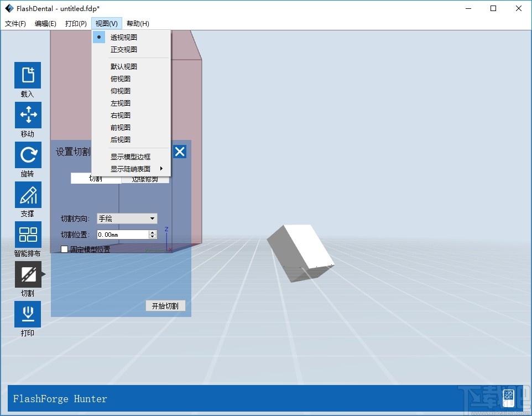This screenshot has height=416, width=532.
Task: Click the FlashForge Hunter status text
Action: point(60,399)
